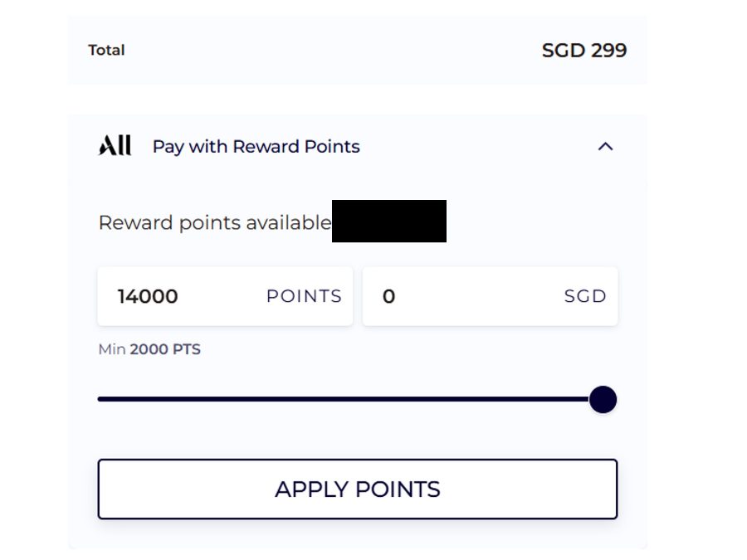Select the 0 value in SGD field
Viewport: 747px width, 560px height.
[388, 296]
